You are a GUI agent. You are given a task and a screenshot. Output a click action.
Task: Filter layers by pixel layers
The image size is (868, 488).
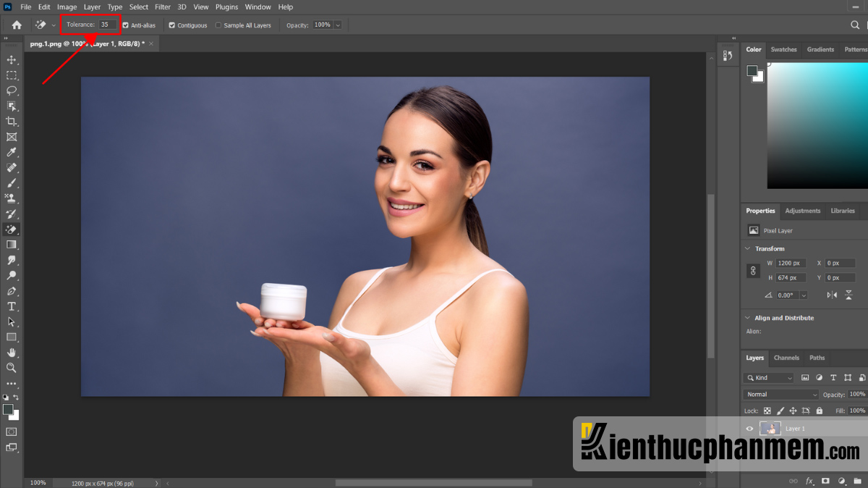click(804, 378)
